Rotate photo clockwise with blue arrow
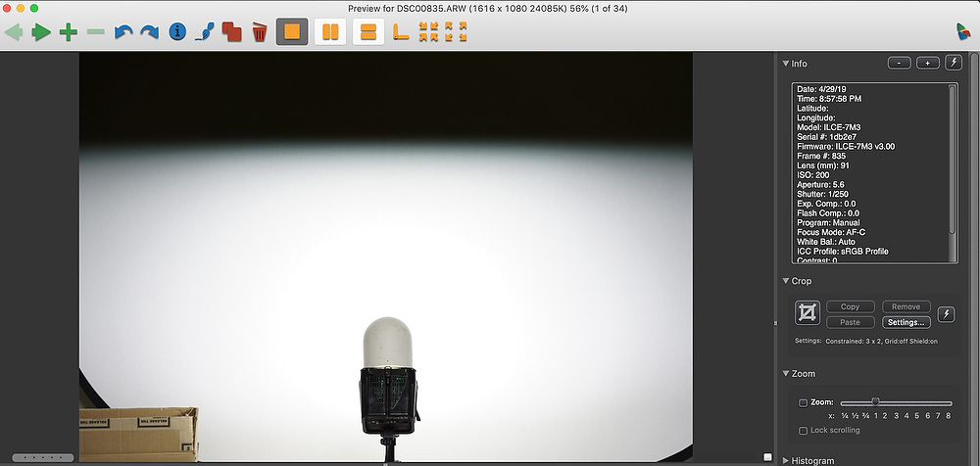 coord(149,32)
